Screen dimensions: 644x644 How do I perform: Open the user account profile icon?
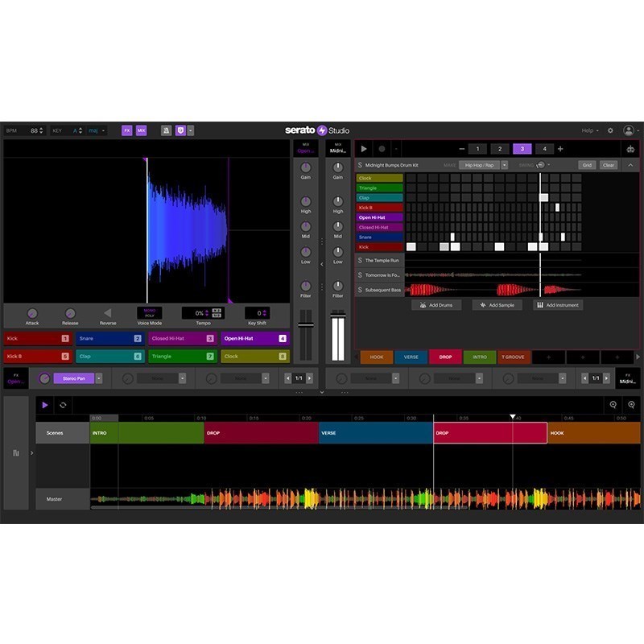tap(629, 130)
